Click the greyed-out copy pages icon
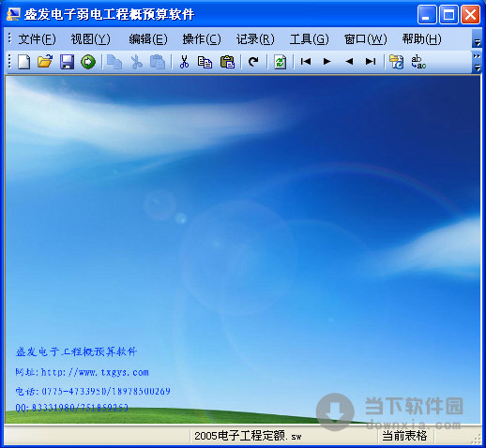The image size is (486, 448). [114, 62]
